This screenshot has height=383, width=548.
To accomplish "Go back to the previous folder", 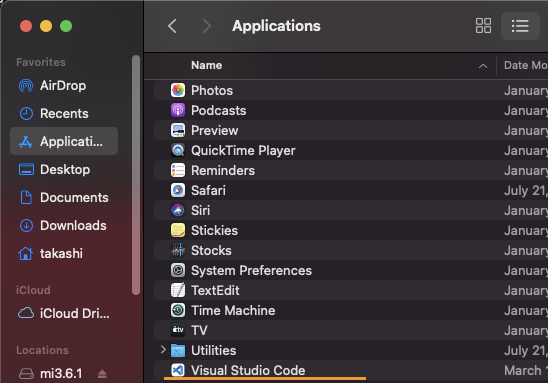I will point(172,26).
